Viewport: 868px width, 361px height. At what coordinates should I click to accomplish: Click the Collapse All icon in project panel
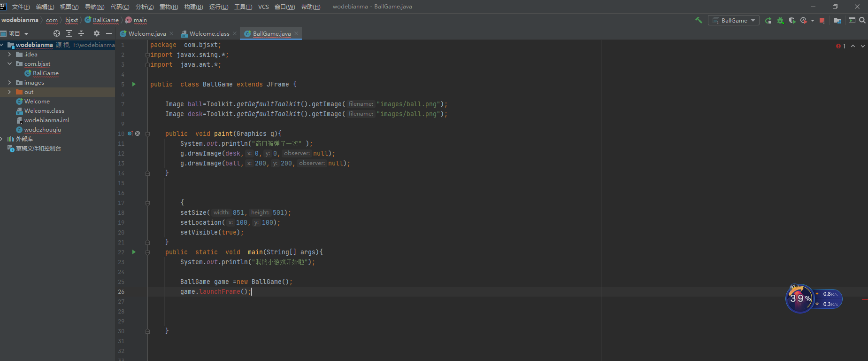(81, 33)
